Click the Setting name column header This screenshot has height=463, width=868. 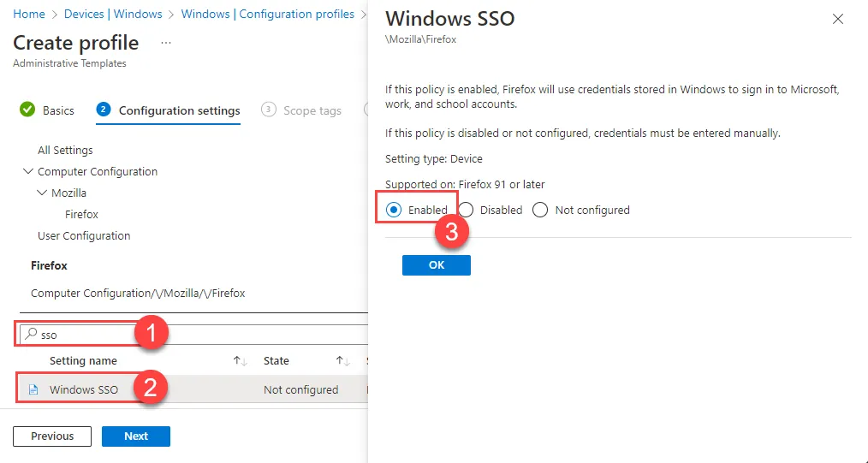(x=83, y=360)
